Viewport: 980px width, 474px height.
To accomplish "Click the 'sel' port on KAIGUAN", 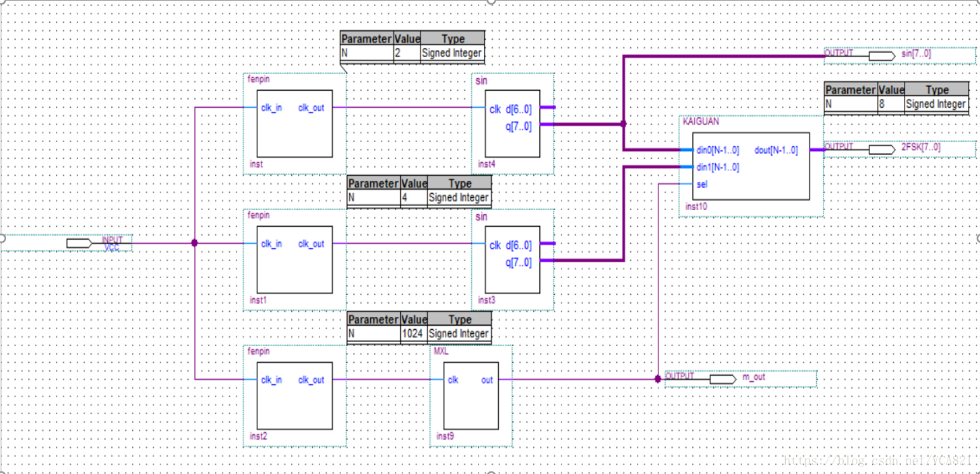I will click(702, 184).
